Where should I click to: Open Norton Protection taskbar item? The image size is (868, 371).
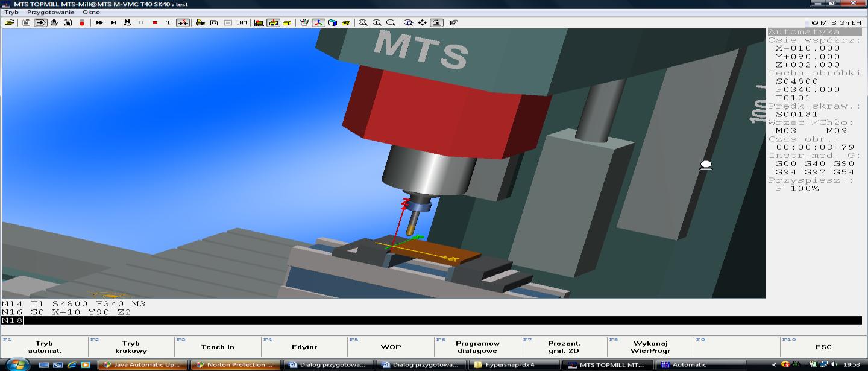click(236, 364)
